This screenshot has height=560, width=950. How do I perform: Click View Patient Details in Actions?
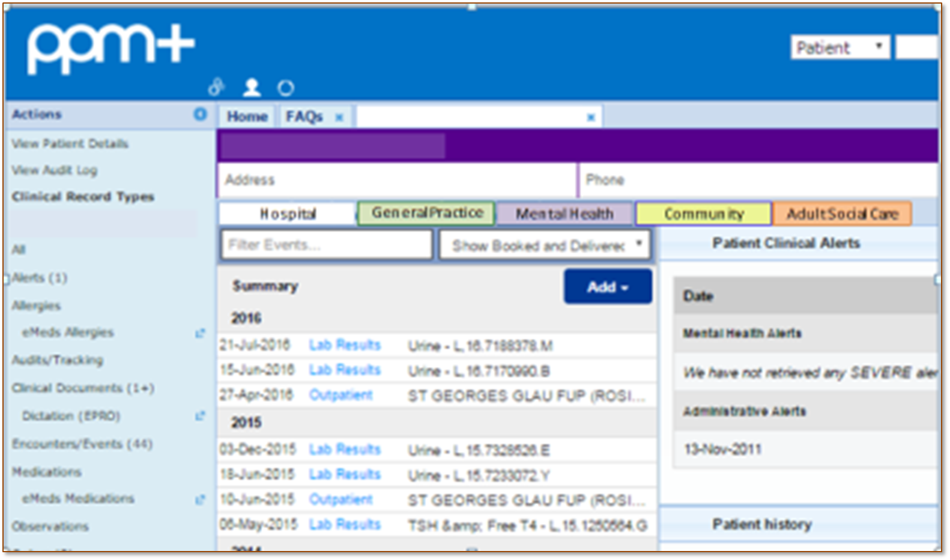pyautogui.click(x=70, y=143)
